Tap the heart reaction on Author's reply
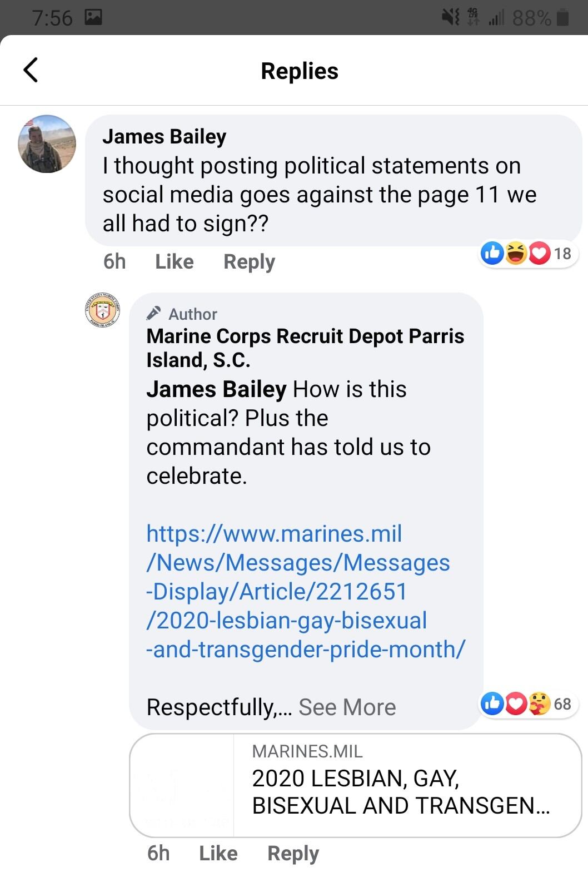This screenshot has width=588, height=872. coord(516,703)
